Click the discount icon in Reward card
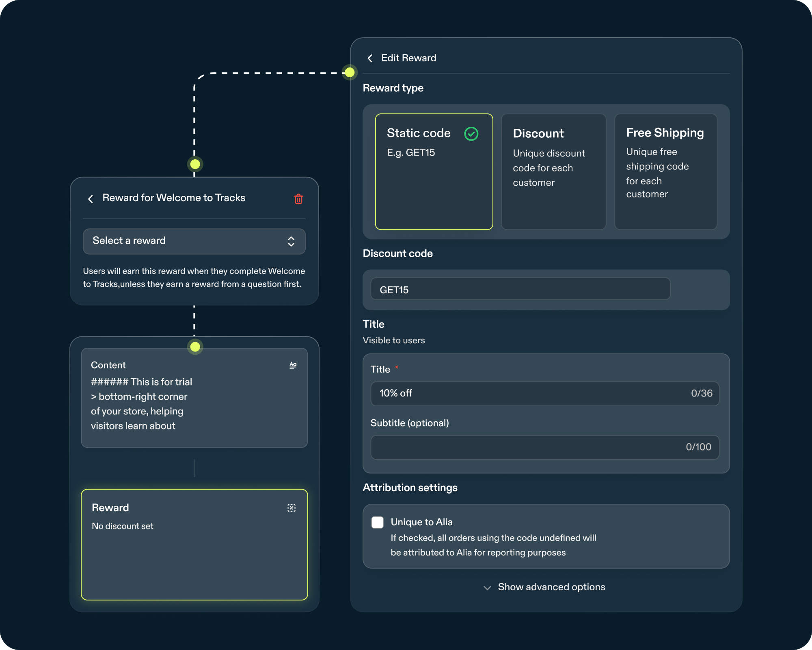This screenshot has height=650, width=812. [292, 508]
